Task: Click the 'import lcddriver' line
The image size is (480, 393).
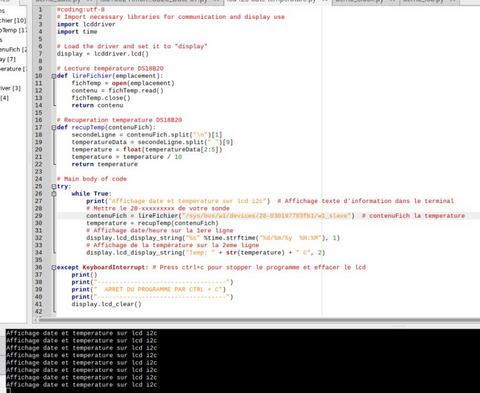Action: click(86, 24)
